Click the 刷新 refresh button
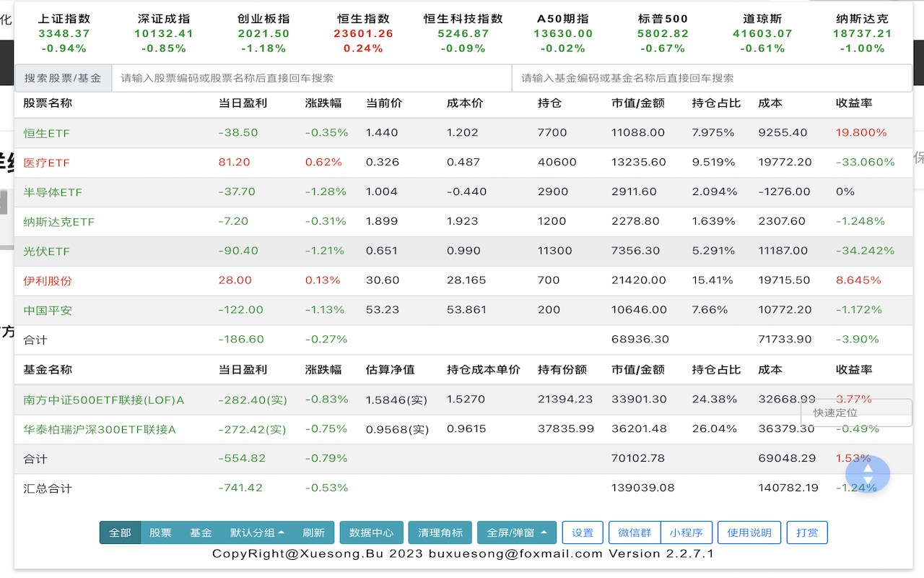 pos(313,532)
